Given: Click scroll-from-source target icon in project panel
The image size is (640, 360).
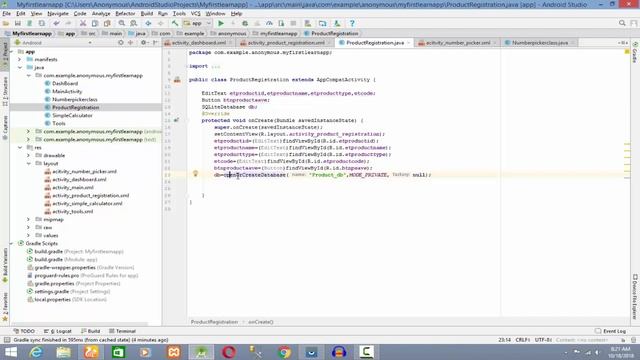Looking at the screenshot, I should point(121,42).
